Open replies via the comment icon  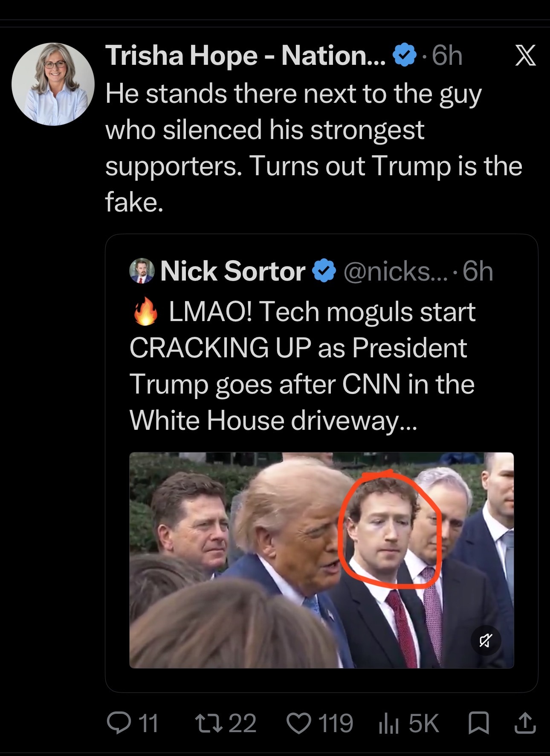point(119,723)
